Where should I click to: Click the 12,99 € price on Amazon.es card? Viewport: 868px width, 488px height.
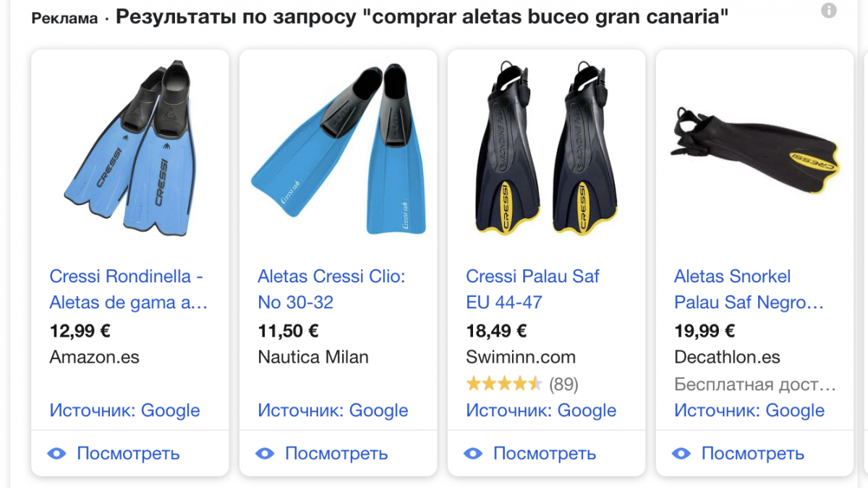pos(80,332)
